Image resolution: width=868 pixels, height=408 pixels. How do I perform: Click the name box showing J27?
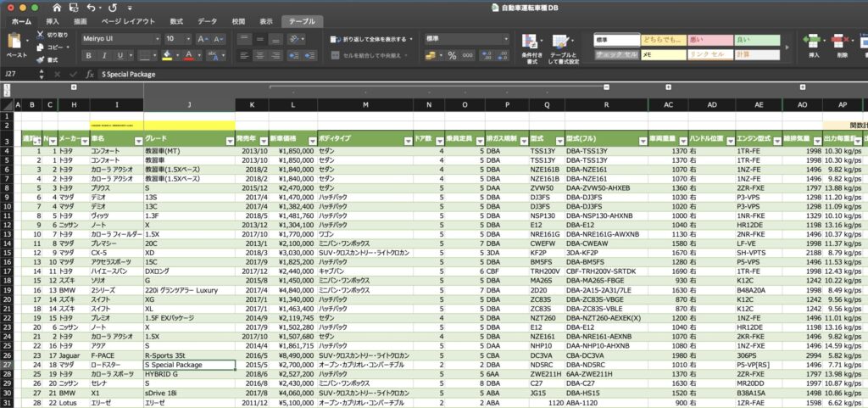coord(19,74)
